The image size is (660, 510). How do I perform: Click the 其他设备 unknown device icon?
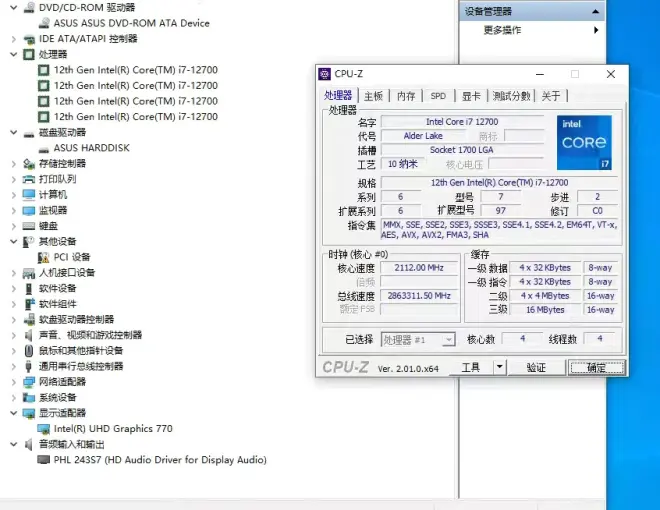pos(29,242)
